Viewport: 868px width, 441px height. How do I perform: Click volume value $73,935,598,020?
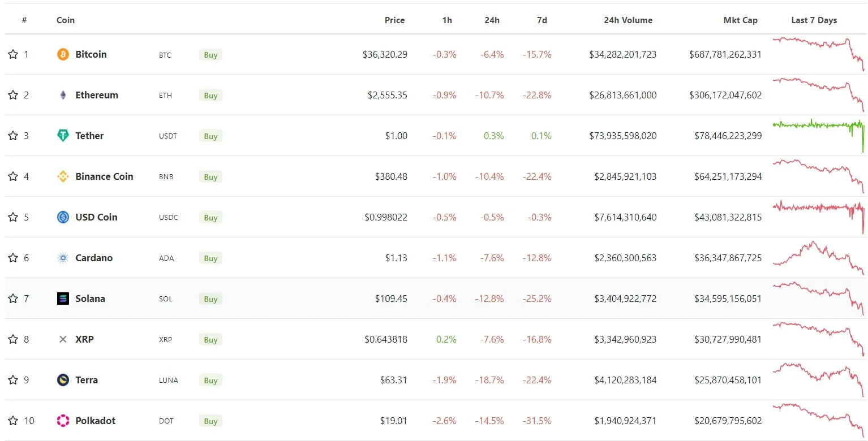pos(623,136)
